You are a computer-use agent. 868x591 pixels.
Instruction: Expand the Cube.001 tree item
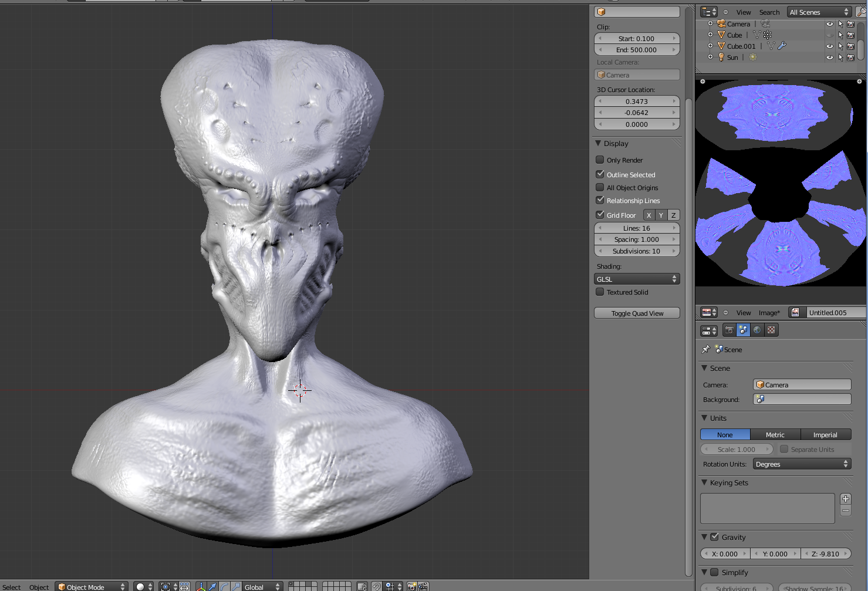710,46
